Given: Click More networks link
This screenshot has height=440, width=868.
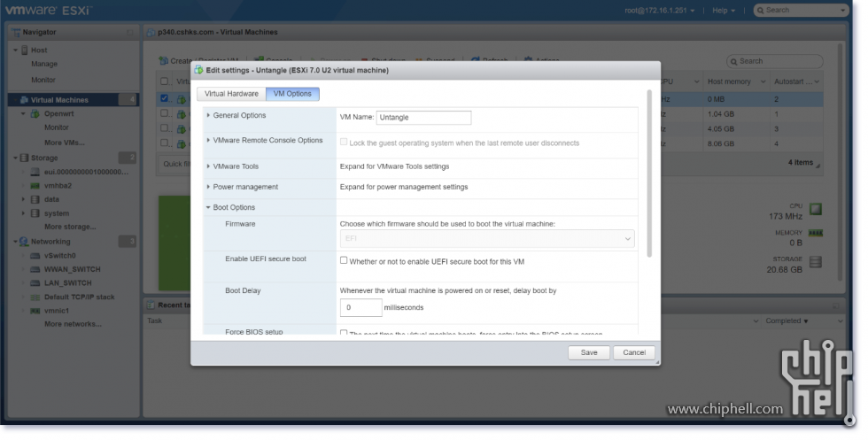Looking at the screenshot, I should click(73, 324).
